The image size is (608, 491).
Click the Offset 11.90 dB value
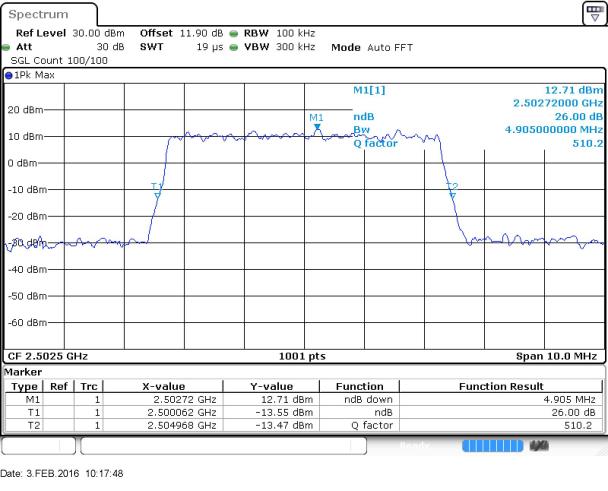click(201, 33)
